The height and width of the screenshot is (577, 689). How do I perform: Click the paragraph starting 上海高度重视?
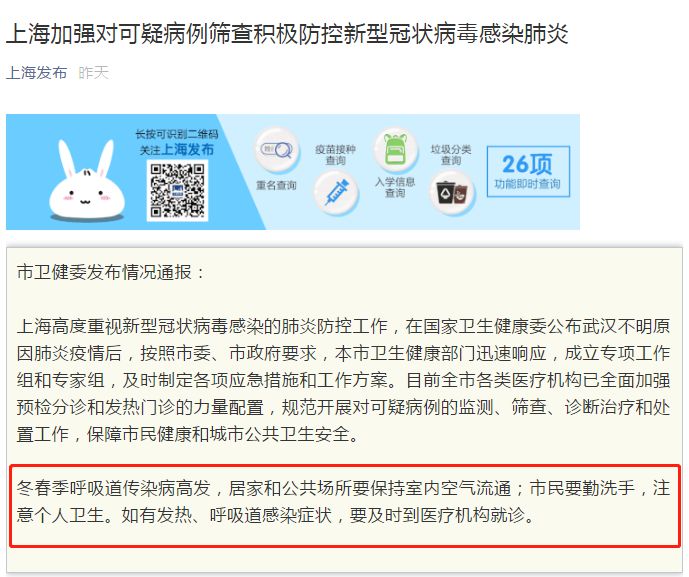coord(344,380)
